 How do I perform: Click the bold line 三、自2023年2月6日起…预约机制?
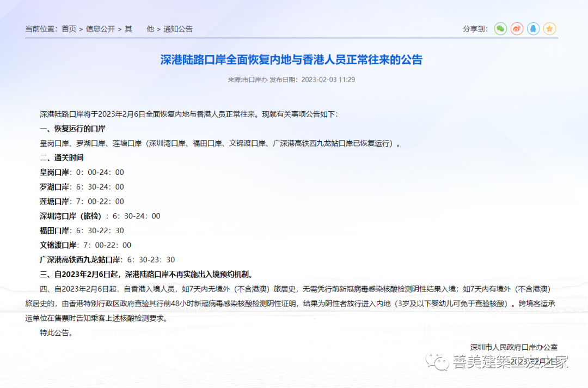click(147, 274)
